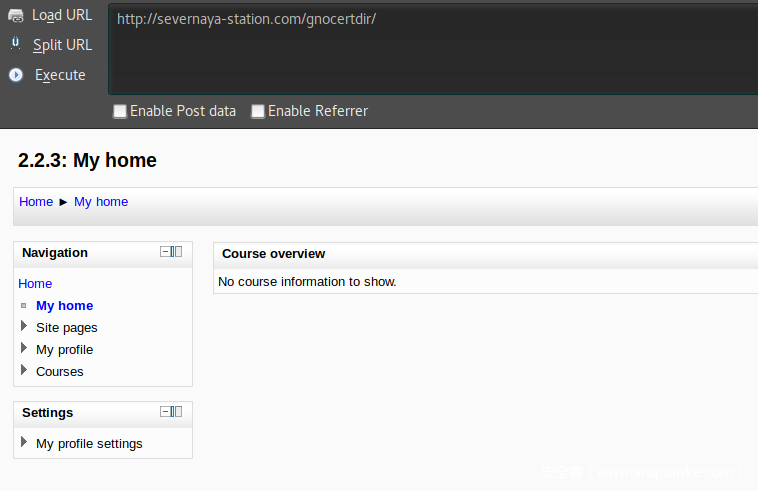This screenshot has width=758, height=491.
Task: Enable Post data checkbox
Action: point(120,111)
